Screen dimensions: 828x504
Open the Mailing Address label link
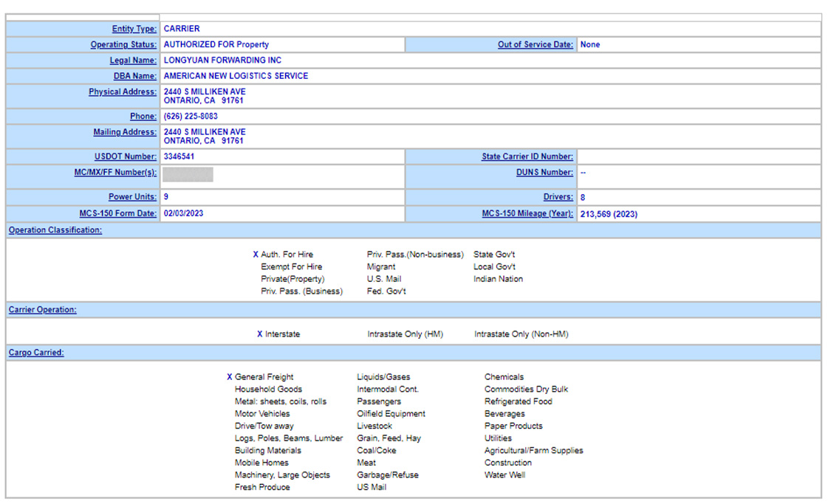tap(124, 132)
